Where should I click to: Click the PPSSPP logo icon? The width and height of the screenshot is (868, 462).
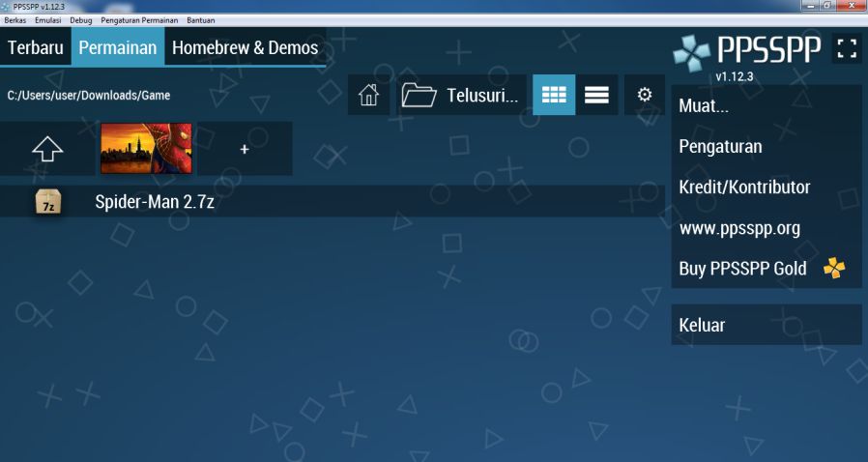click(691, 53)
